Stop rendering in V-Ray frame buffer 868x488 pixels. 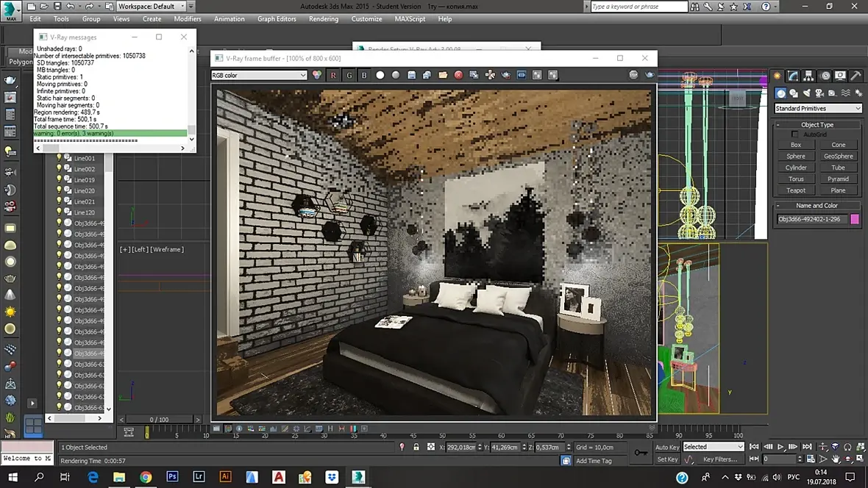tap(633, 75)
